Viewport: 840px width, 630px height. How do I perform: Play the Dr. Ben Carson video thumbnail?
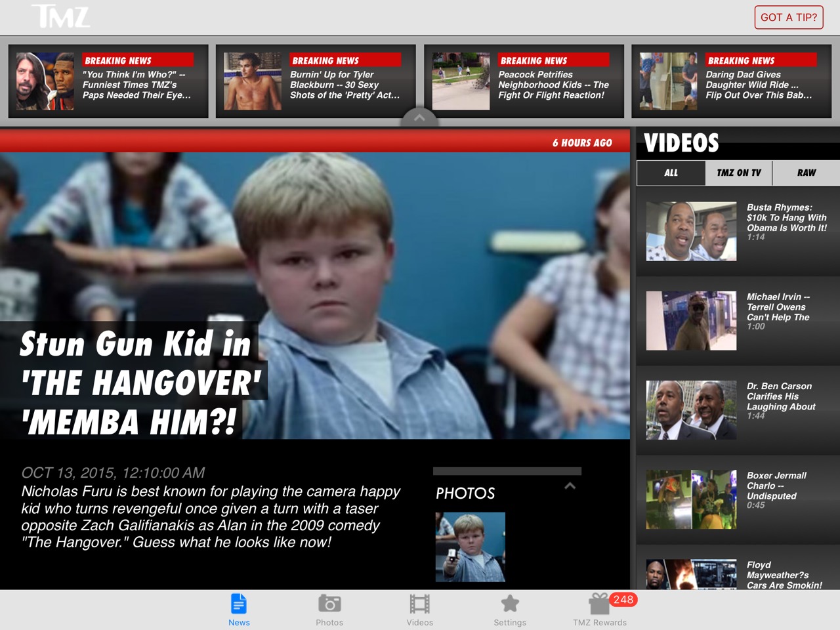(691, 409)
